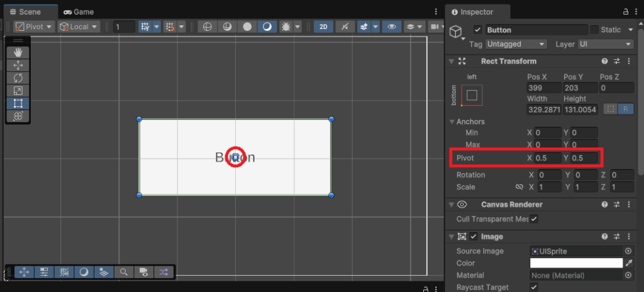Click the white Color swatch in Image
Viewport: 644px width, 292px height.
(575, 263)
